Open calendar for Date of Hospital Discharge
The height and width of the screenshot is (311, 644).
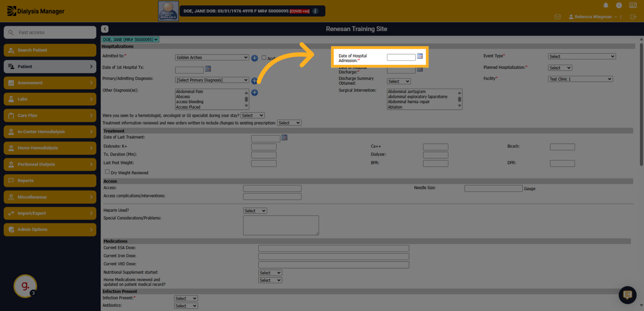[420, 70]
